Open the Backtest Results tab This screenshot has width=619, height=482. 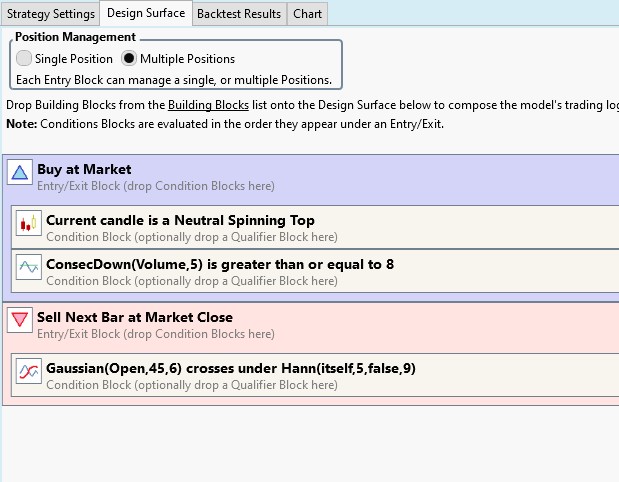coord(240,14)
